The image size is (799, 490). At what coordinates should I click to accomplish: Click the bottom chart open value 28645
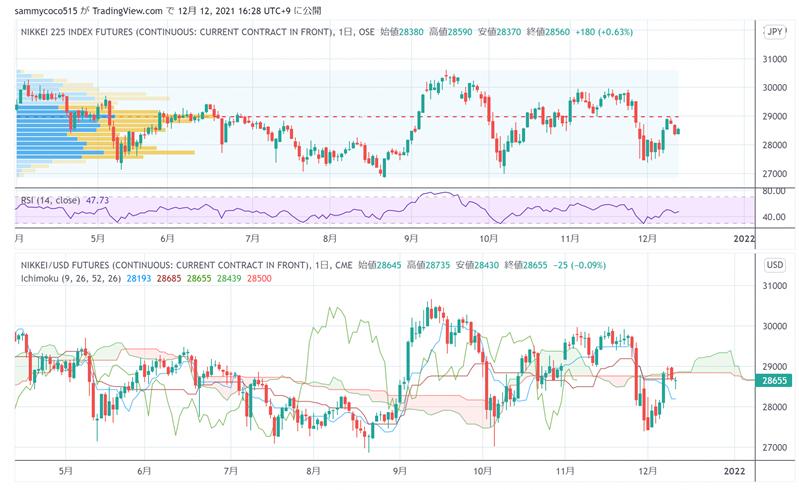(x=389, y=265)
